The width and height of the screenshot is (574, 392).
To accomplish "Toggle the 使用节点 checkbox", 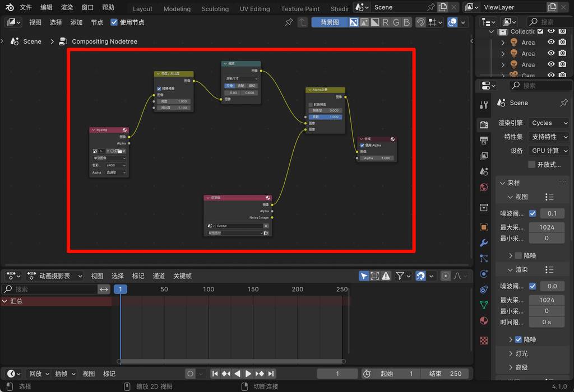I will 114,22.
